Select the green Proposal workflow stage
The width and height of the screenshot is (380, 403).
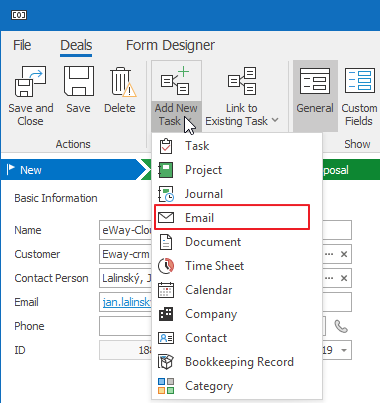point(351,170)
